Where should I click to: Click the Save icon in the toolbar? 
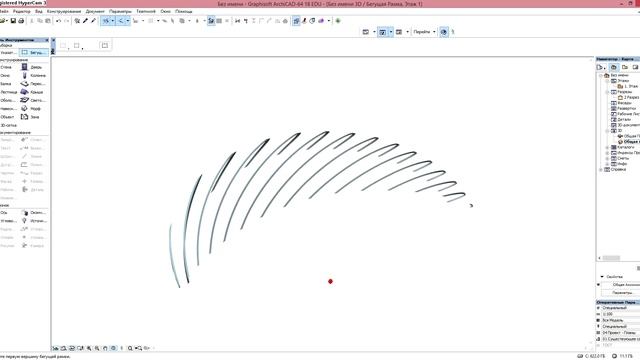click(13, 21)
